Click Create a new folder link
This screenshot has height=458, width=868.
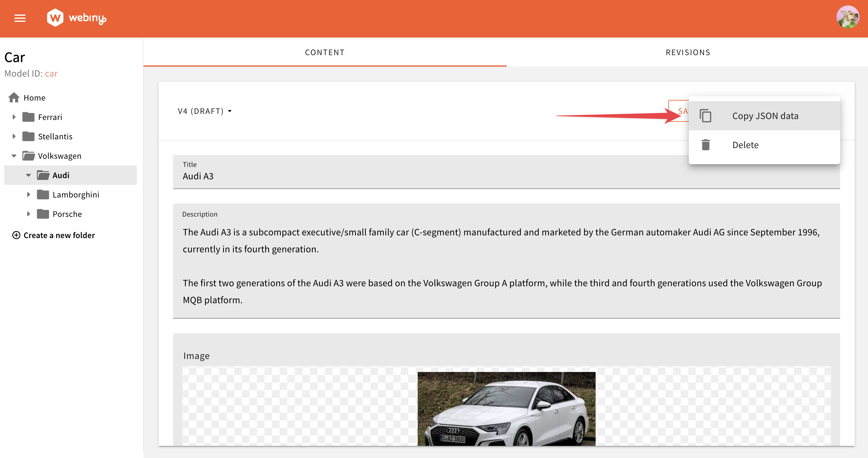click(x=59, y=235)
